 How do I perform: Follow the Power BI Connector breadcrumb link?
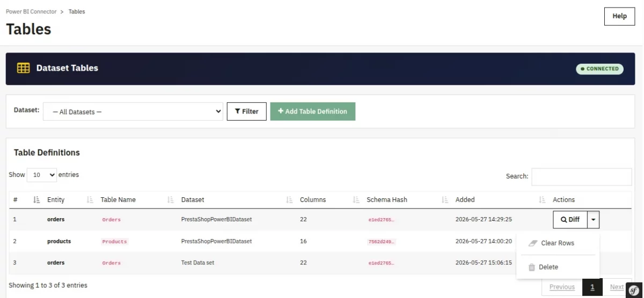(x=31, y=12)
